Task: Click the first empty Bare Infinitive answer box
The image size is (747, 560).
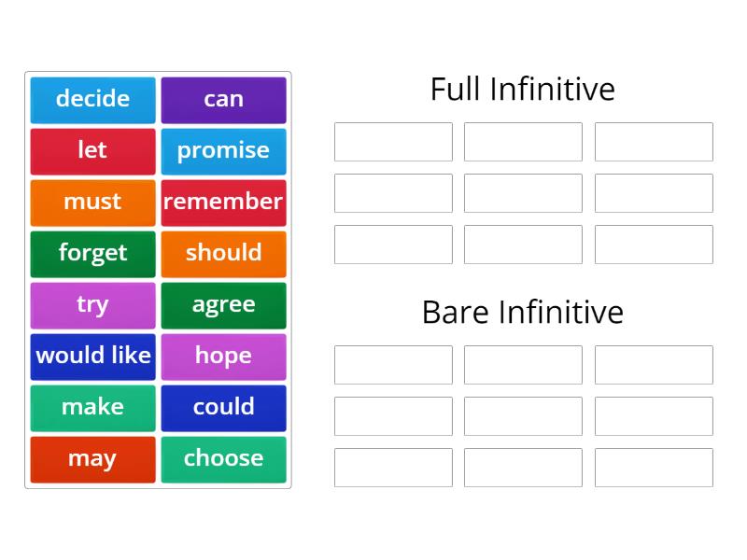Action: (x=393, y=365)
